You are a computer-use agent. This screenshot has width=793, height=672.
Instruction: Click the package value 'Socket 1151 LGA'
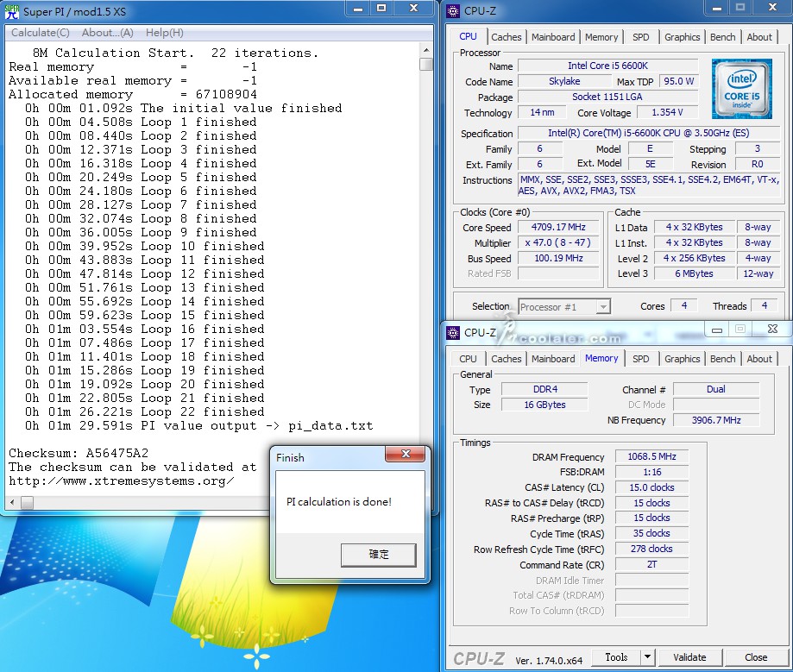pos(607,97)
